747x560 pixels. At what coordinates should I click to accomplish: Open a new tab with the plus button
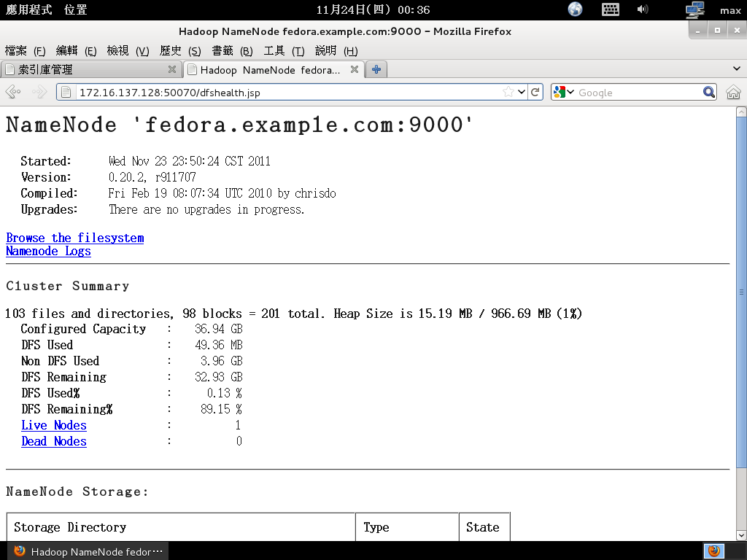tap(376, 69)
